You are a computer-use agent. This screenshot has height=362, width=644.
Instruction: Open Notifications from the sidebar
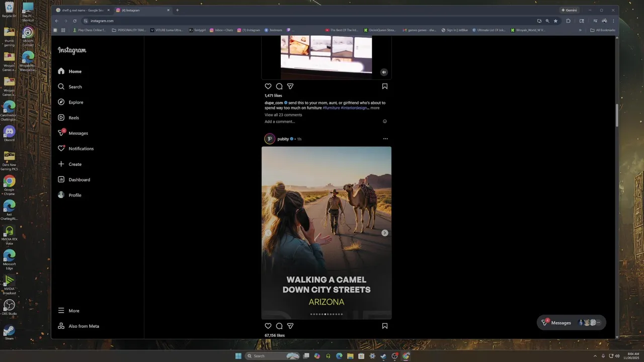[75, 149]
